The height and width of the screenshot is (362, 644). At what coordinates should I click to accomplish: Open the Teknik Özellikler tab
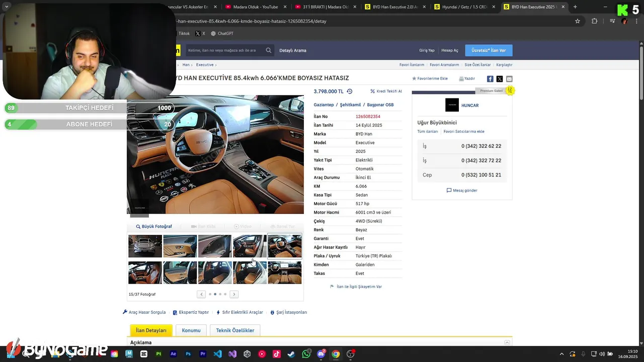click(x=235, y=330)
